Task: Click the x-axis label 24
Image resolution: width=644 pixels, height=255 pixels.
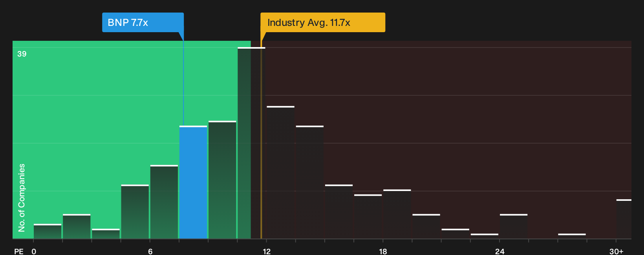Action: (x=499, y=251)
